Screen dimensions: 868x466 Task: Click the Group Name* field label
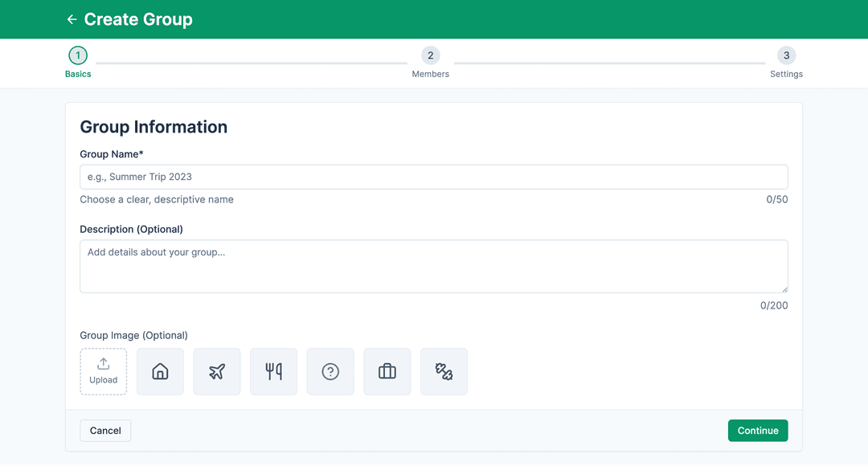(112, 153)
